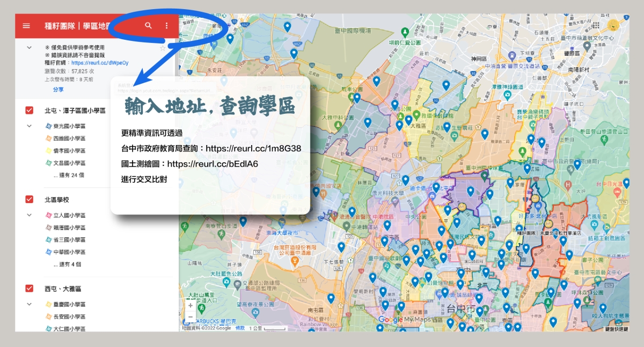The height and width of the screenshot is (347, 644).
Task: Click the 台灣菸酒 臺中酒廠 bar icon on map
Action: coord(294,261)
